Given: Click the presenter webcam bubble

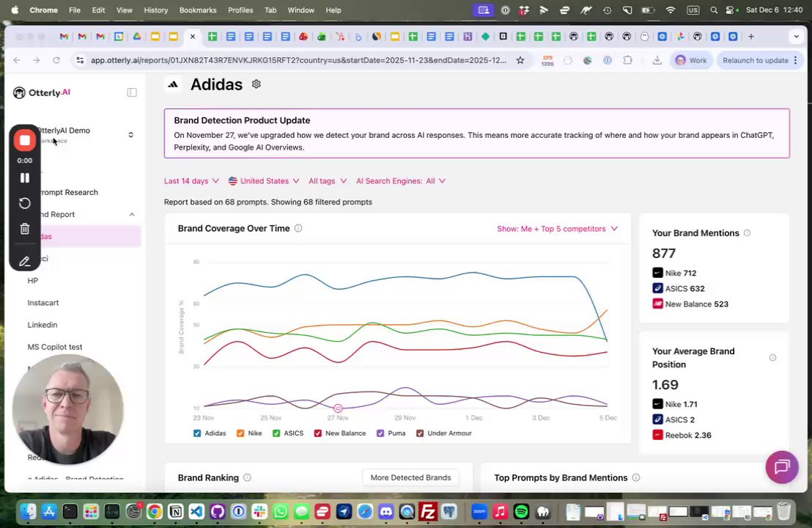Looking at the screenshot, I should (x=68, y=408).
